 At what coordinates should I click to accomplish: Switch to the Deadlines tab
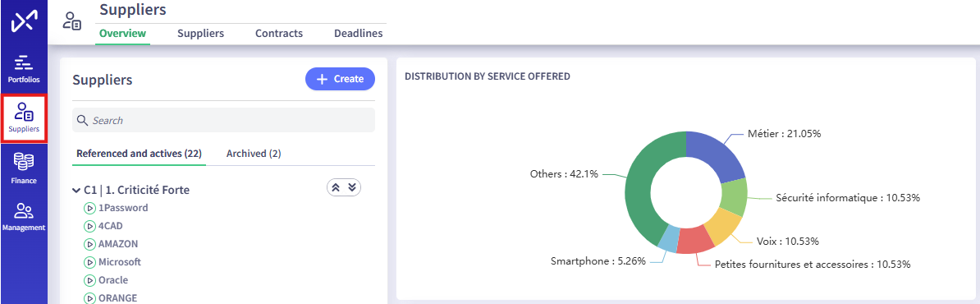pyautogui.click(x=358, y=34)
